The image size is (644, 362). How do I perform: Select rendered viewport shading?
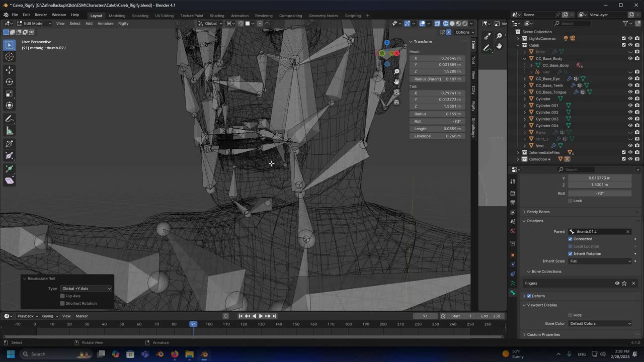coord(464,23)
